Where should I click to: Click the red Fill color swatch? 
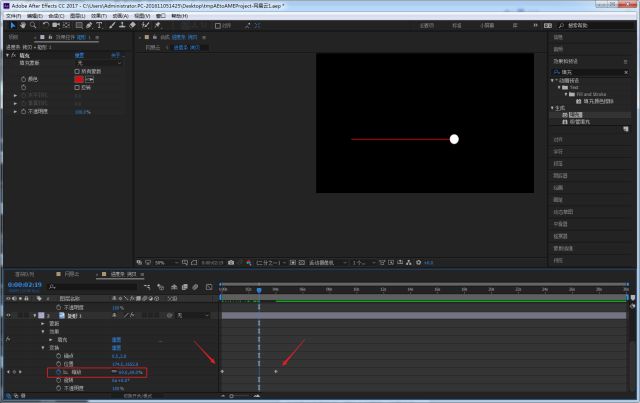79,79
